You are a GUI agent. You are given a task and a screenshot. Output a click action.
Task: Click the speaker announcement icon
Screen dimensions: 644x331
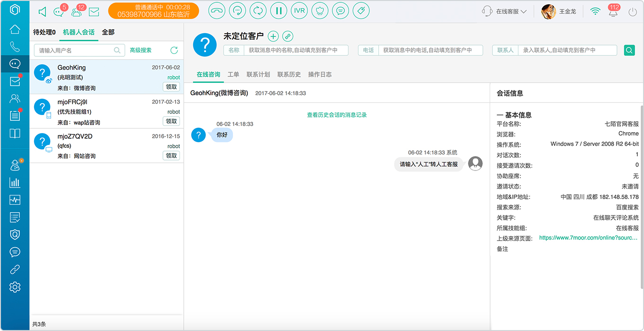tap(43, 12)
